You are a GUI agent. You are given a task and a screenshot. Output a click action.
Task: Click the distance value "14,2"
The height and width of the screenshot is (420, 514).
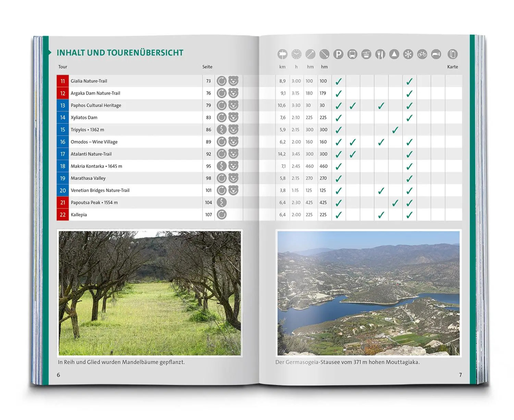[282, 154]
